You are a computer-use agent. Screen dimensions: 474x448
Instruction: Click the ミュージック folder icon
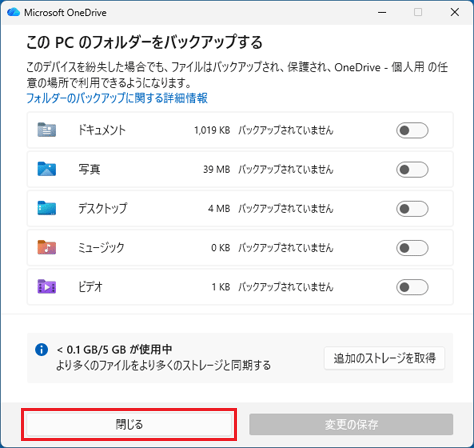(47, 247)
